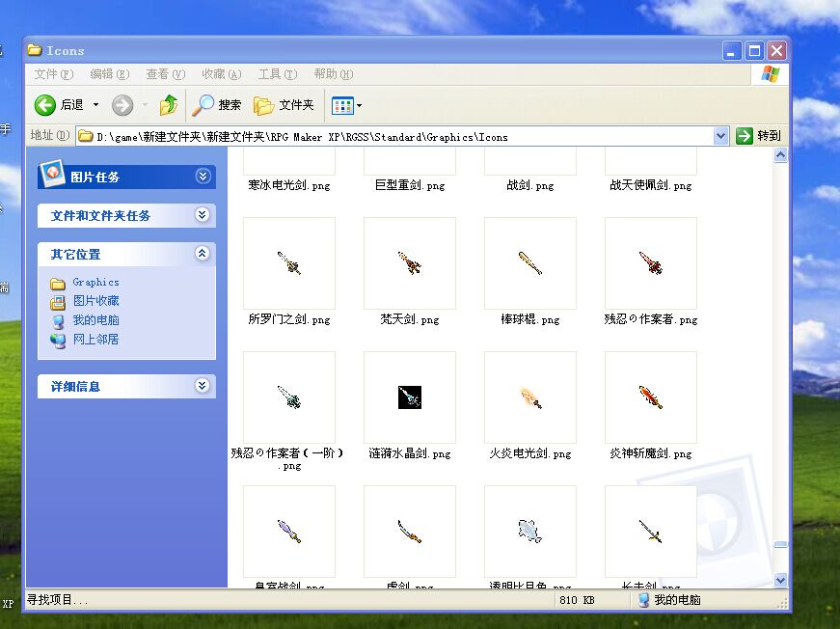This screenshot has width=840, height=629.
Task: Open the Search (搜索) tool
Action: 216,105
